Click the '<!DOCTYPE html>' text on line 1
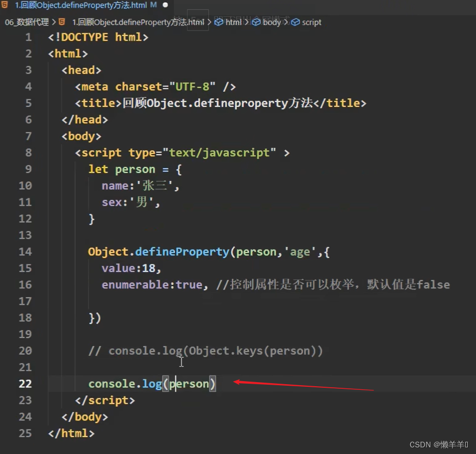 [98, 37]
